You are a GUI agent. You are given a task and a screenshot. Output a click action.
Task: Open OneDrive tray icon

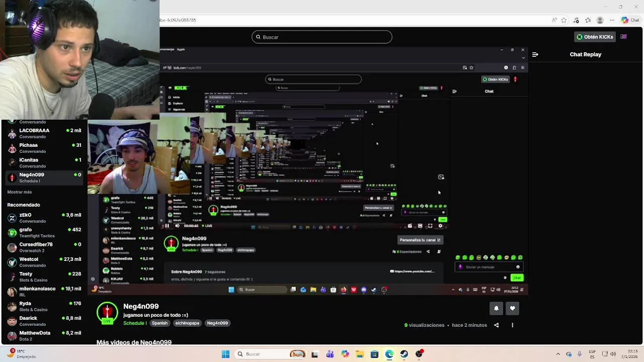569,354
